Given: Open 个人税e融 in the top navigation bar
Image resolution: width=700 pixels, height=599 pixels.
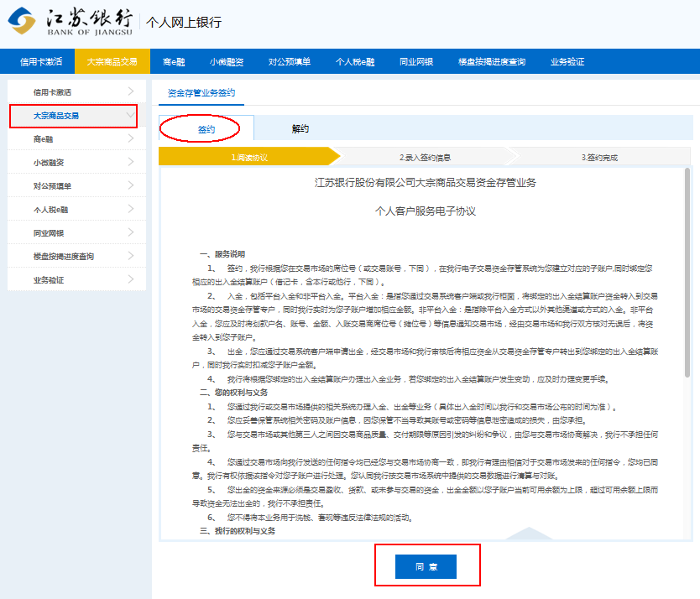Looking at the screenshot, I should [355, 61].
